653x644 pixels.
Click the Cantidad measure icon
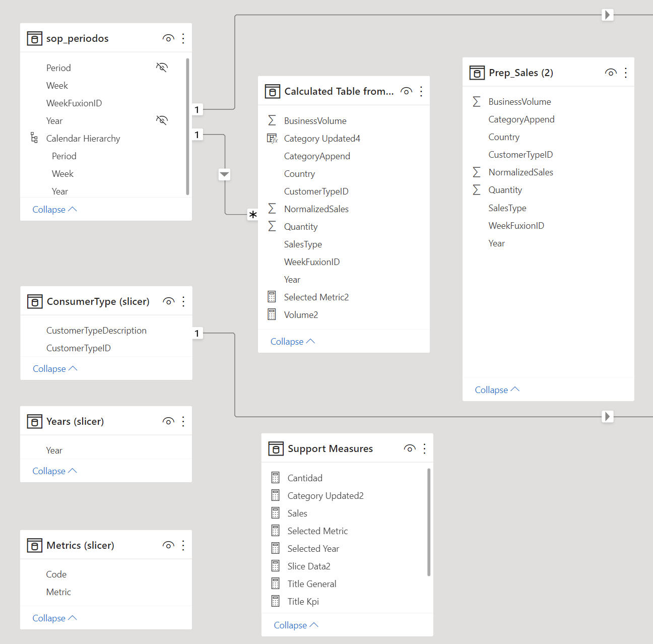275,477
